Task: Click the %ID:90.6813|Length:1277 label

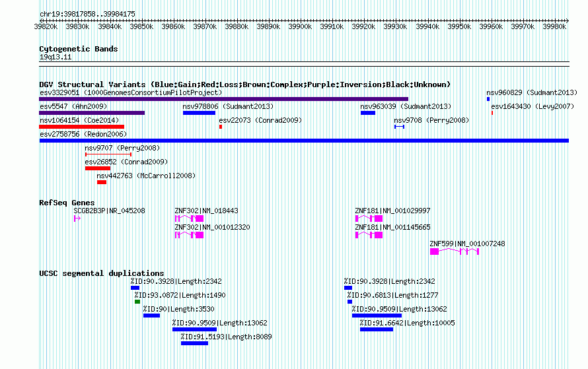Action: click(x=392, y=295)
